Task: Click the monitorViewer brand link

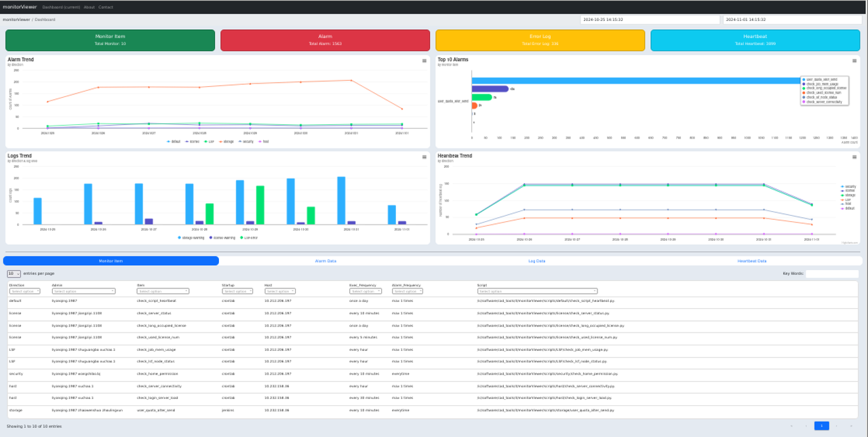Action: point(20,7)
